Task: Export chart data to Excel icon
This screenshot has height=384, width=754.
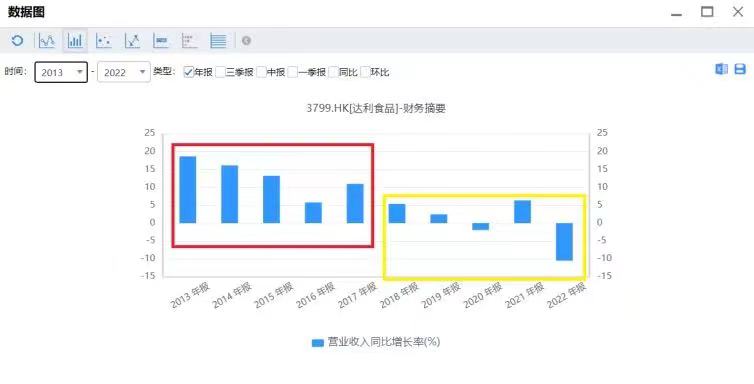Action: (721, 69)
